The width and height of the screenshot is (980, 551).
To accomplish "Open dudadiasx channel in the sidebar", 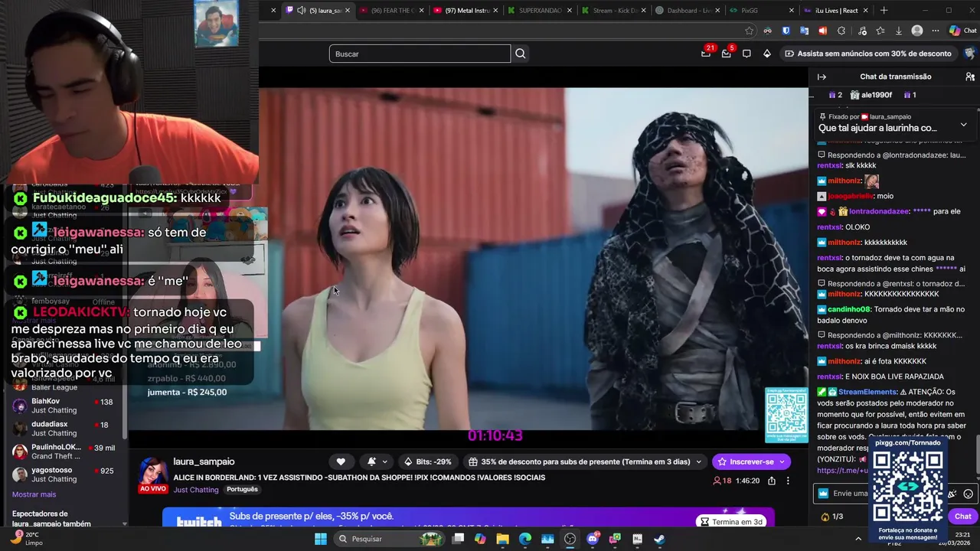I will pos(64,429).
